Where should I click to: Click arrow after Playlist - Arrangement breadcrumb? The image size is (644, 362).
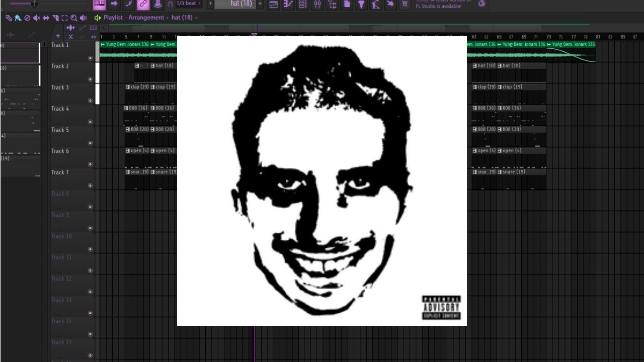168,18
